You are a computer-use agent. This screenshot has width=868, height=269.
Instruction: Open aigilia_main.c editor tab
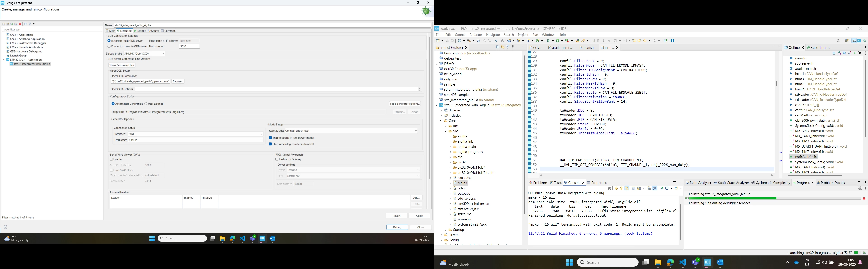[560, 48]
